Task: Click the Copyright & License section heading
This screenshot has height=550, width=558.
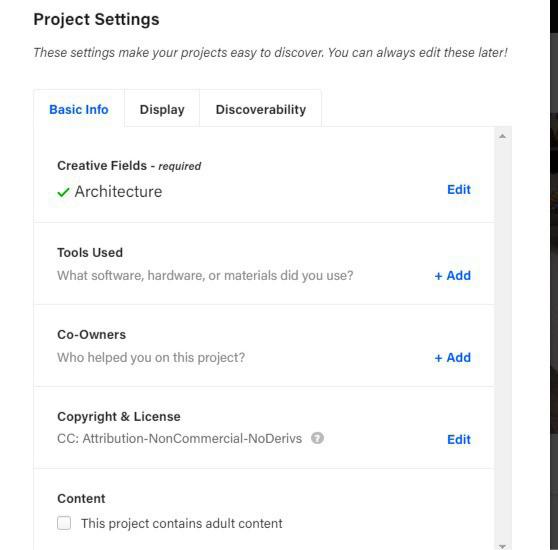Action: point(119,417)
